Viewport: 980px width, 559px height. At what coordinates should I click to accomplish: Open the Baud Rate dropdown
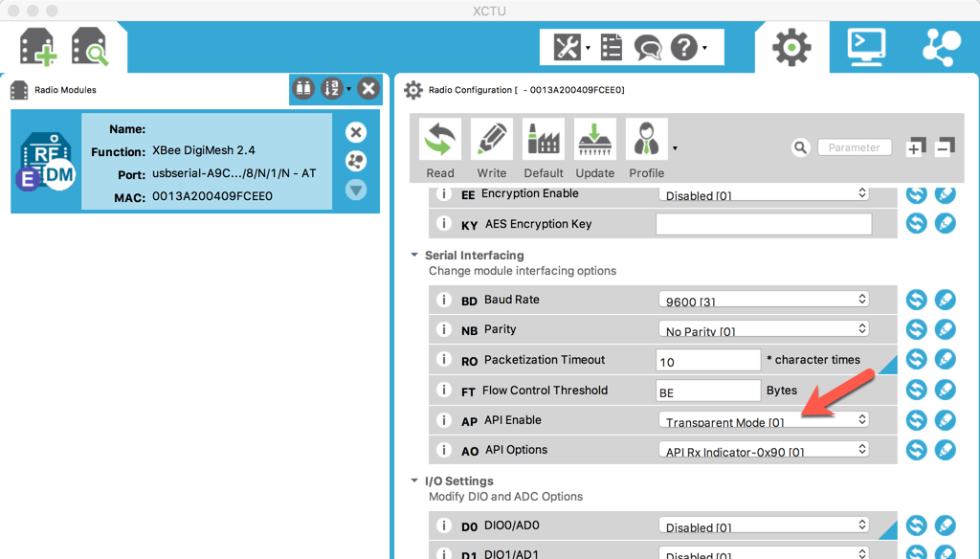pyautogui.click(x=764, y=300)
